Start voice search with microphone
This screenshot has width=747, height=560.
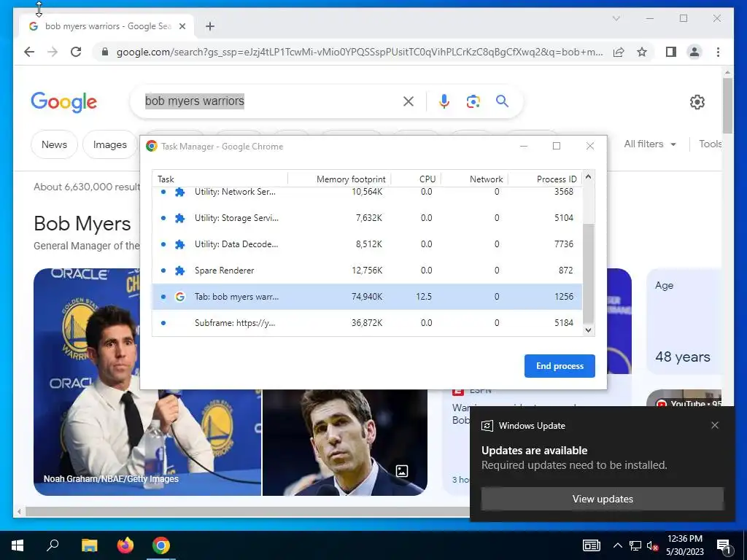pyautogui.click(x=444, y=101)
